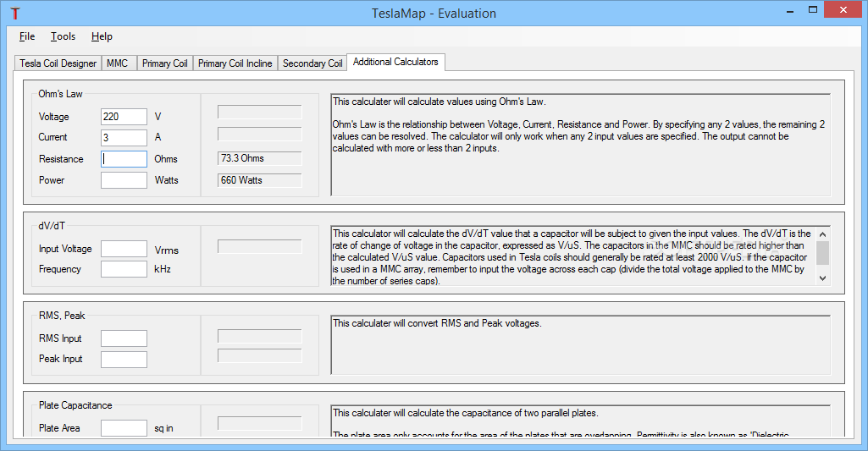Maximize the TeslaMap window
The height and width of the screenshot is (451, 868).
[x=813, y=10]
